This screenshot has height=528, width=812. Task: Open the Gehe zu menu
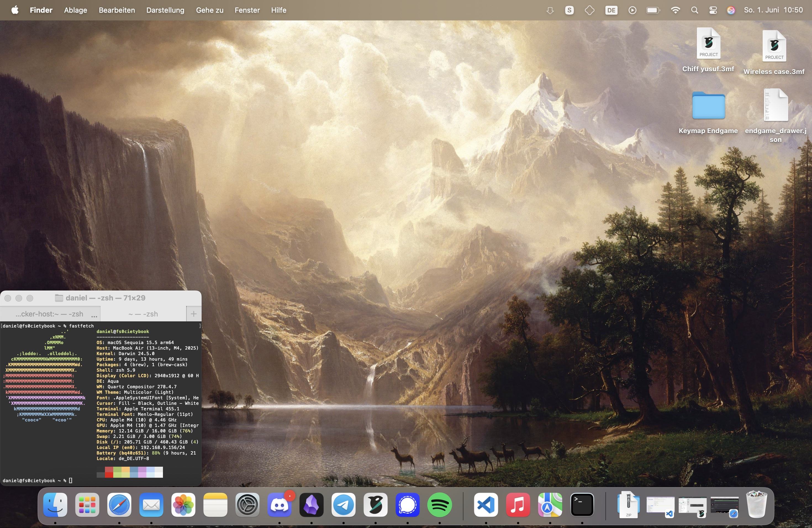[x=209, y=10]
